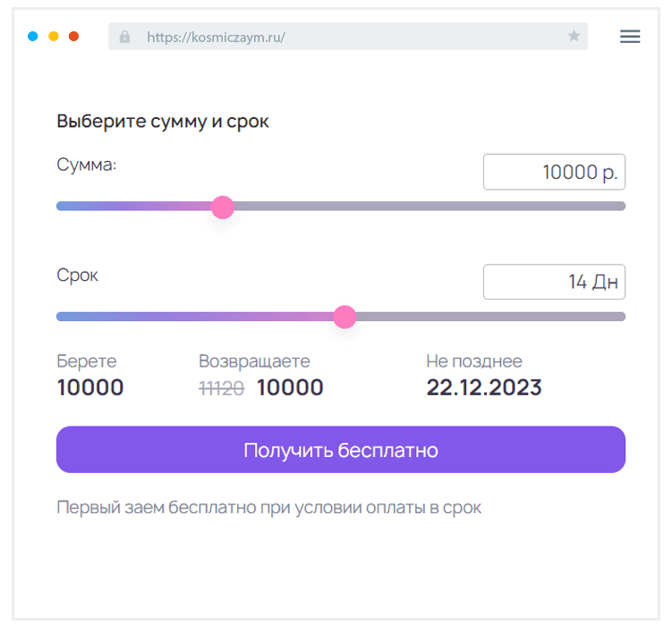
Task: Click the Срок label
Action: [78, 275]
